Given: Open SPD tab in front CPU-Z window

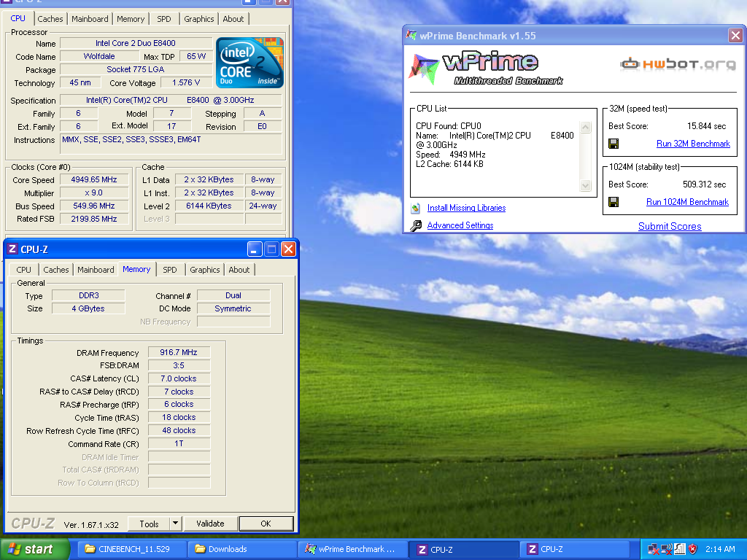Looking at the screenshot, I should point(169,270).
